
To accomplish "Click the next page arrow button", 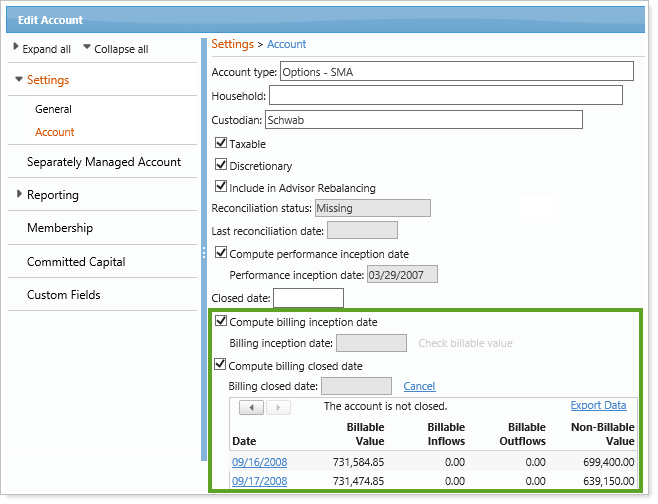I will pos(278,407).
